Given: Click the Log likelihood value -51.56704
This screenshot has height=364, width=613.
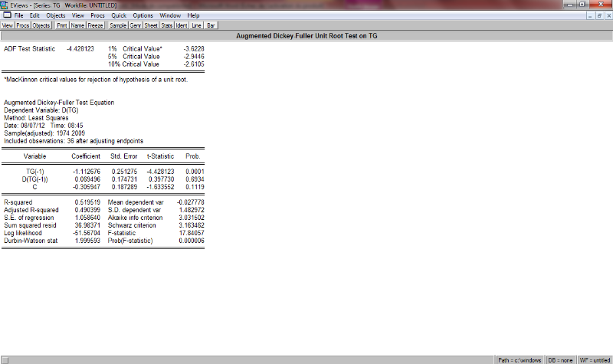Looking at the screenshot, I should (87, 233).
